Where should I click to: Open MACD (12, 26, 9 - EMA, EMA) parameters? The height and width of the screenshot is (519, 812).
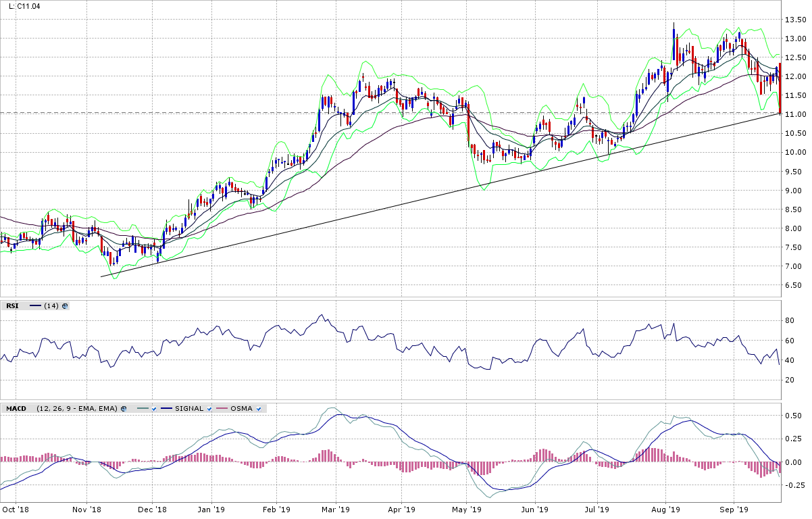point(77,409)
